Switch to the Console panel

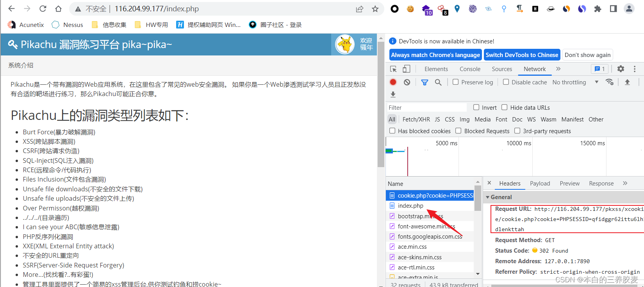pyautogui.click(x=470, y=69)
